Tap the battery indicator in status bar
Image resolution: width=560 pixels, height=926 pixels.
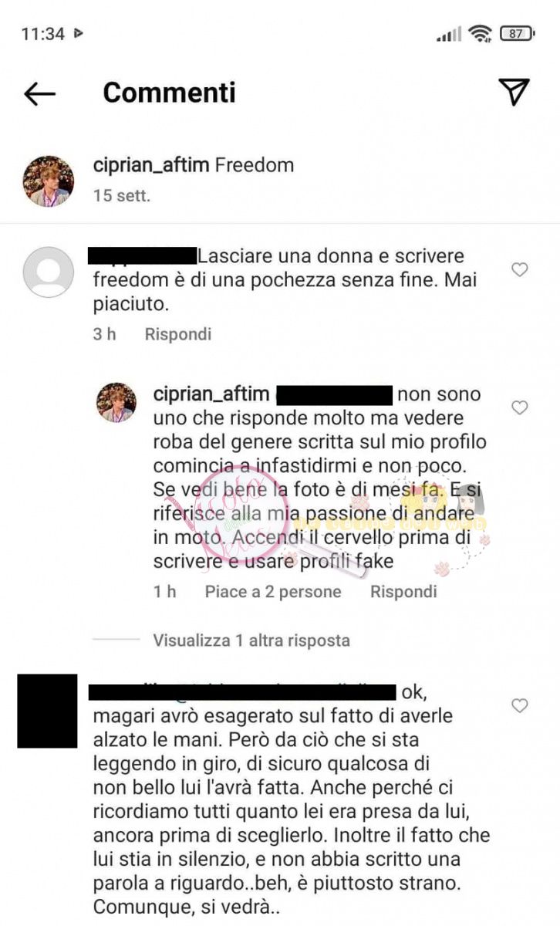tap(517, 33)
